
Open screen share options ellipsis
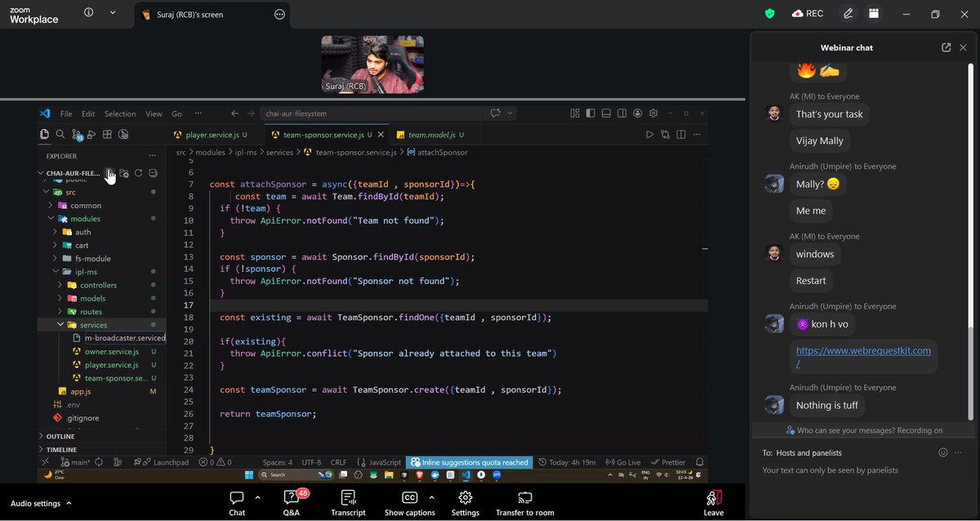pos(279,15)
